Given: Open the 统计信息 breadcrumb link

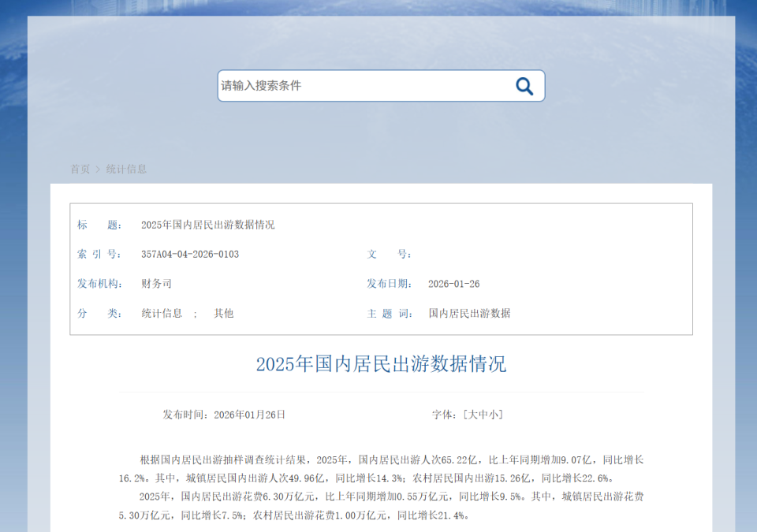Looking at the screenshot, I should (126, 169).
